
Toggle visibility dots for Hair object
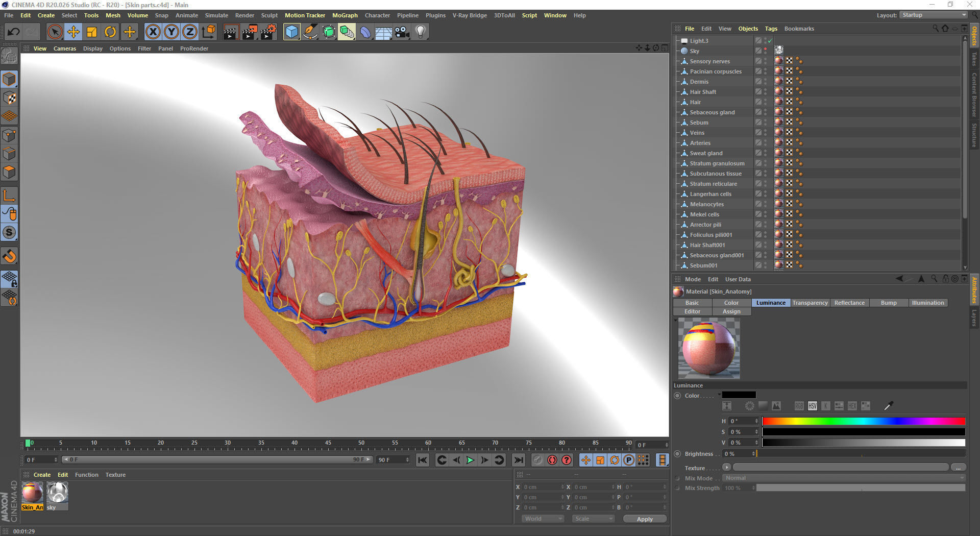(765, 102)
